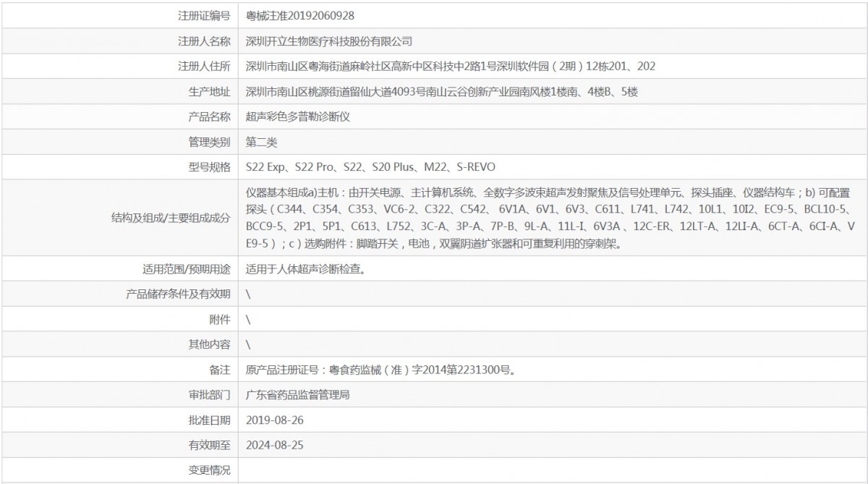Click the 注册证编号 label cell
This screenshot has height=484, width=868.
tap(205, 15)
